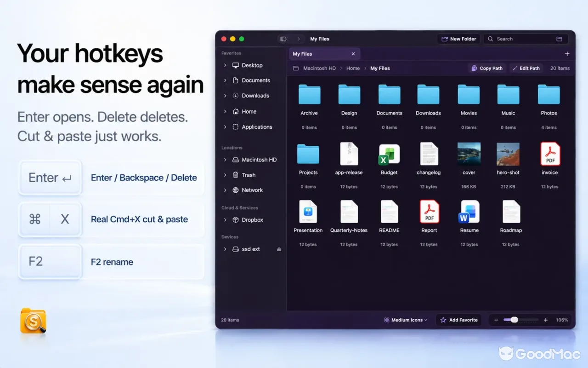Select the Presentation keynote file
The height and width of the screenshot is (368, 588).
click(x=308, y=212)
